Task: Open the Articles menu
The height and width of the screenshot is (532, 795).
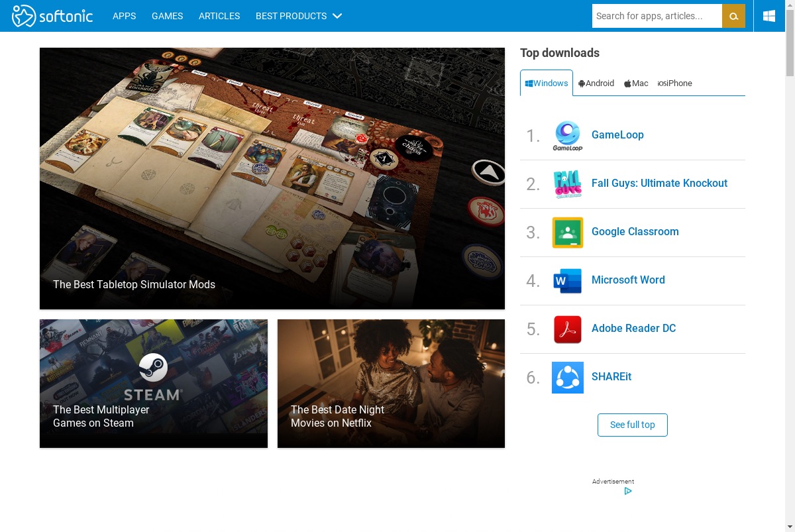Action: click(219, 16)
